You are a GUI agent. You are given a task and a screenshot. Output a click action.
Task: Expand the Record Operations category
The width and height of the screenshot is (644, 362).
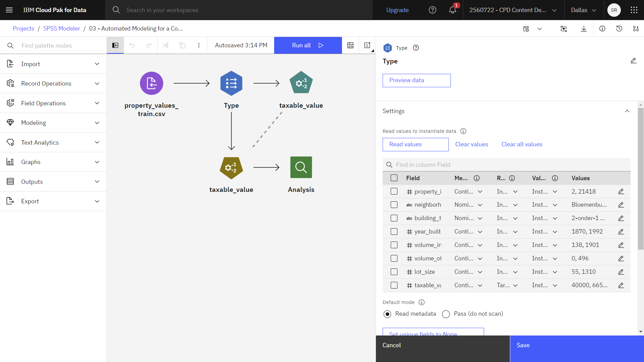pyautogui.click(x=53, y=84)
